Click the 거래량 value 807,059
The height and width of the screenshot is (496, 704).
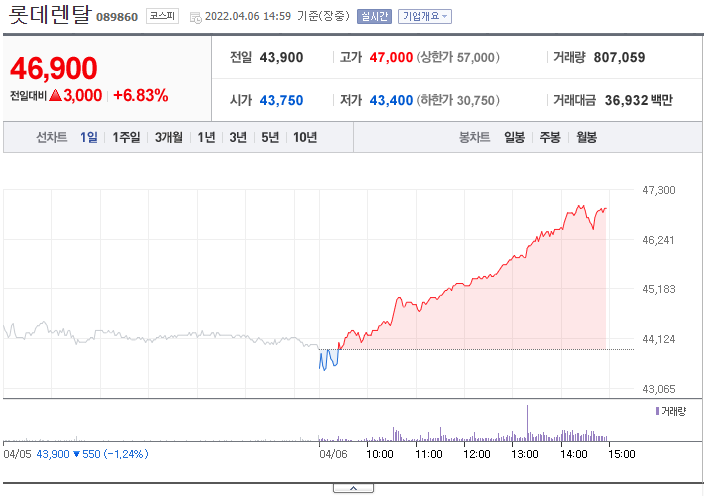[619, 57]
